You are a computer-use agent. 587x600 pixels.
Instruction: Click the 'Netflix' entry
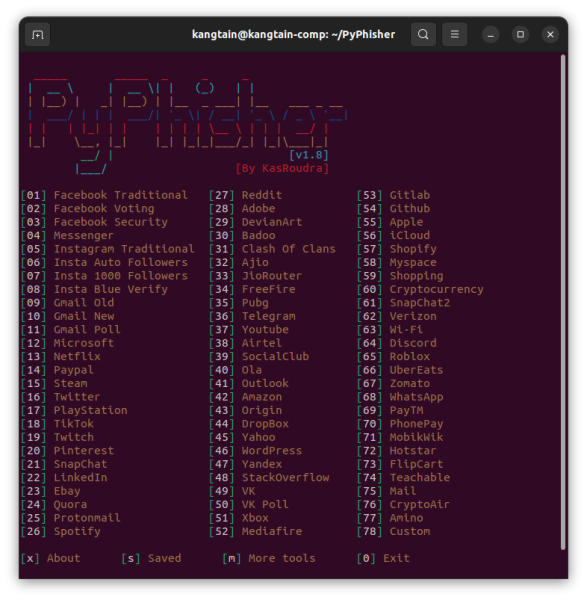77,357
